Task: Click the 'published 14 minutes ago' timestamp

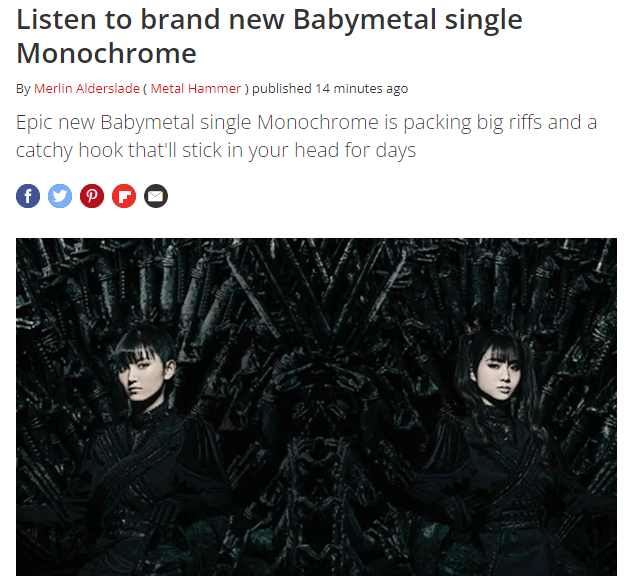Action: [x=330, y=88]
